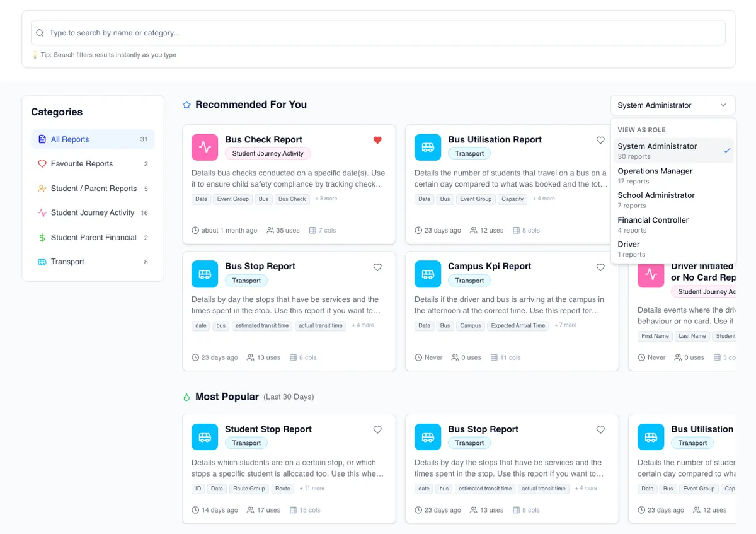
Task: Click the clock icon beside 'about 1 month ago'
Action: 195,231
